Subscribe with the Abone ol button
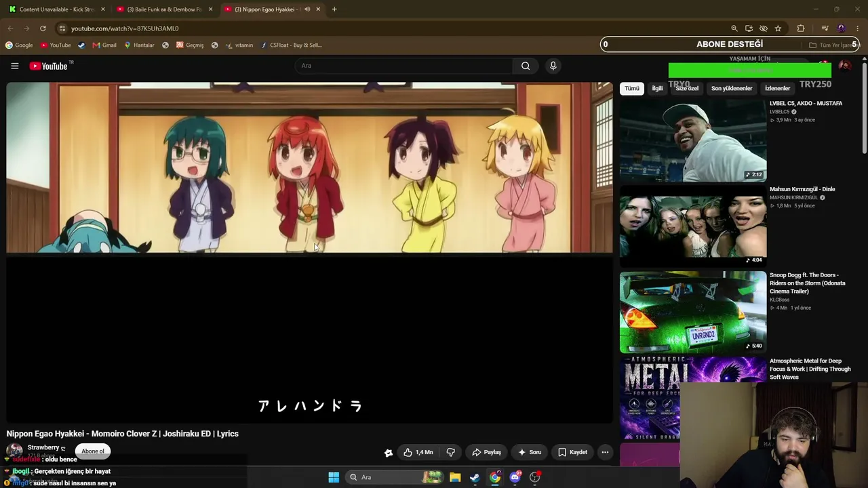868x488 pixels. tap(93, 451)
